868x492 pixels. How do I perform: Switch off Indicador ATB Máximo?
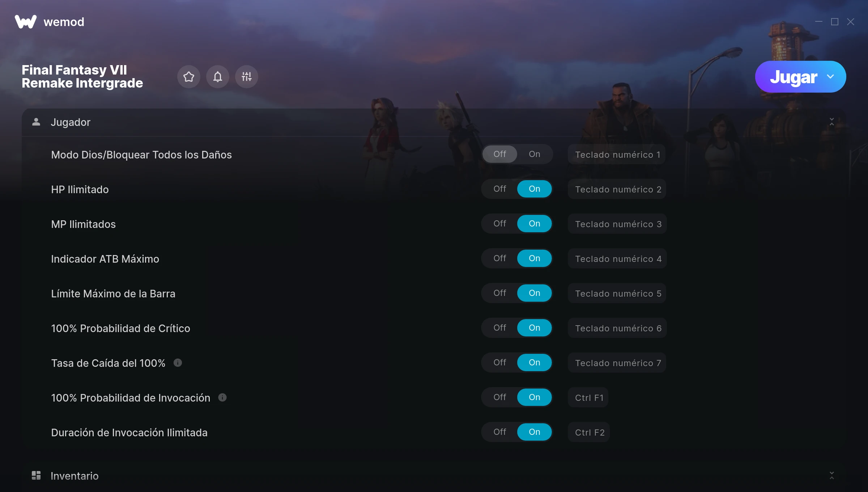point(500,258)
